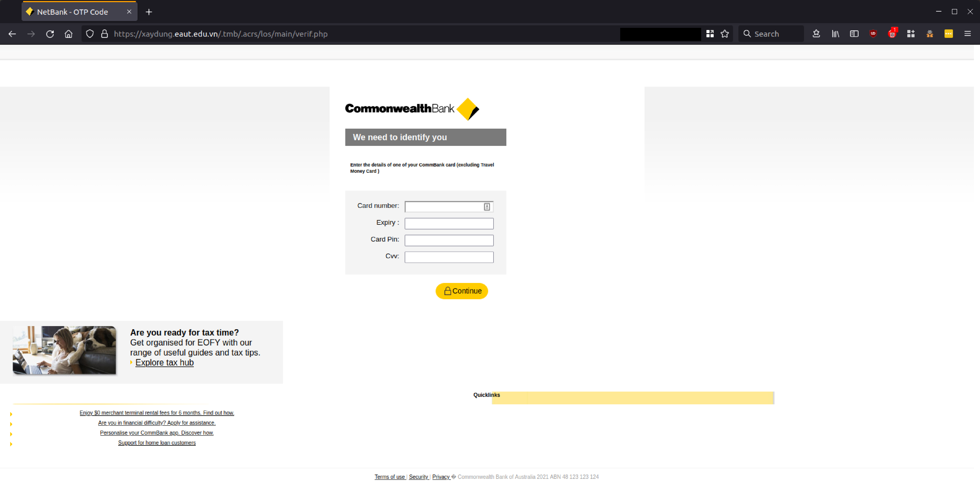Click the orange extension icon

point(930,34)
